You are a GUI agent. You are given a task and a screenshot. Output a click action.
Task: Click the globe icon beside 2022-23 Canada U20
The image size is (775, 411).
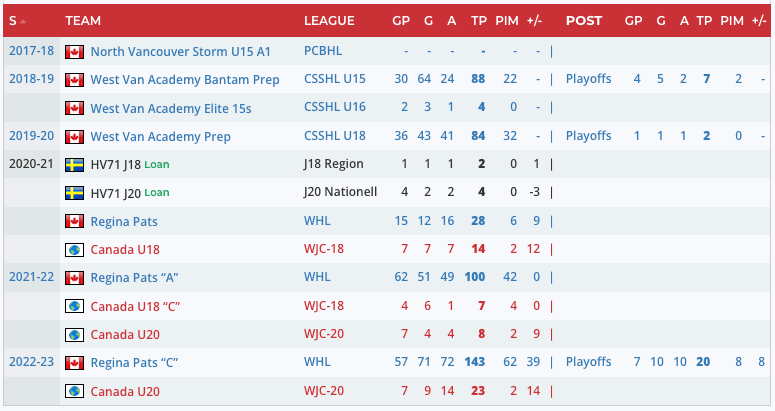(74, 391)
